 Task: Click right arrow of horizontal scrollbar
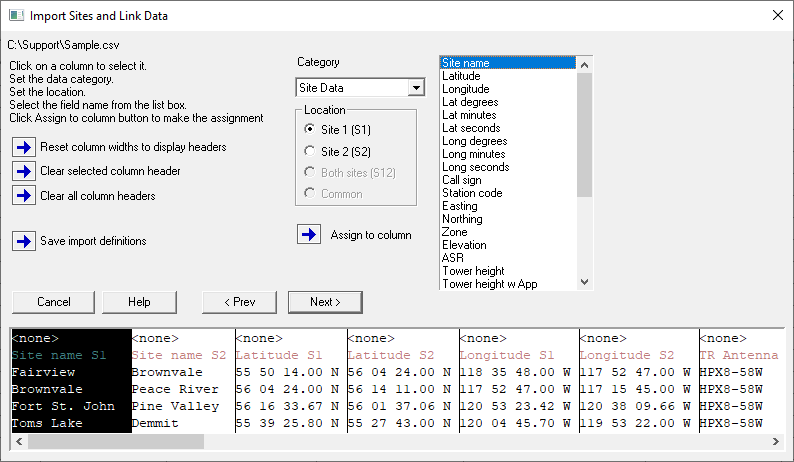coord(775,441)
